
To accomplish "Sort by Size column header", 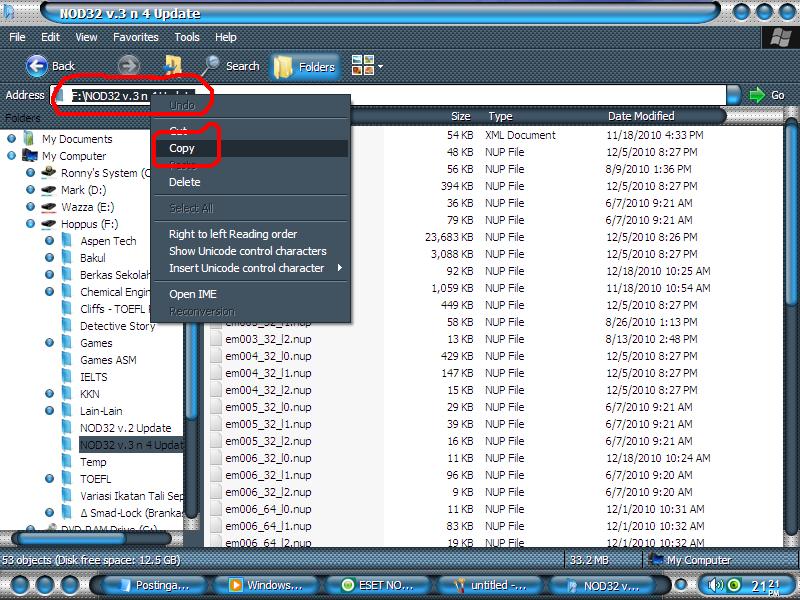I will [x=461, y=116].
